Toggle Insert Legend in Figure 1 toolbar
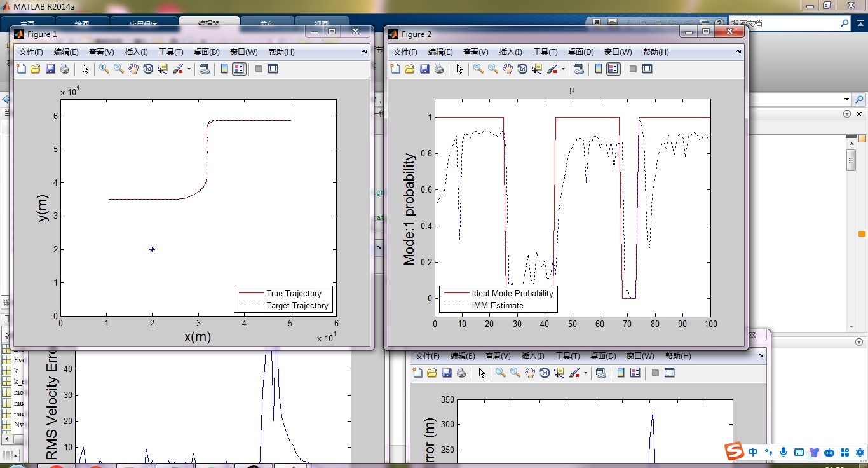Viewport: 868px width, 468px height. point(239,69)
